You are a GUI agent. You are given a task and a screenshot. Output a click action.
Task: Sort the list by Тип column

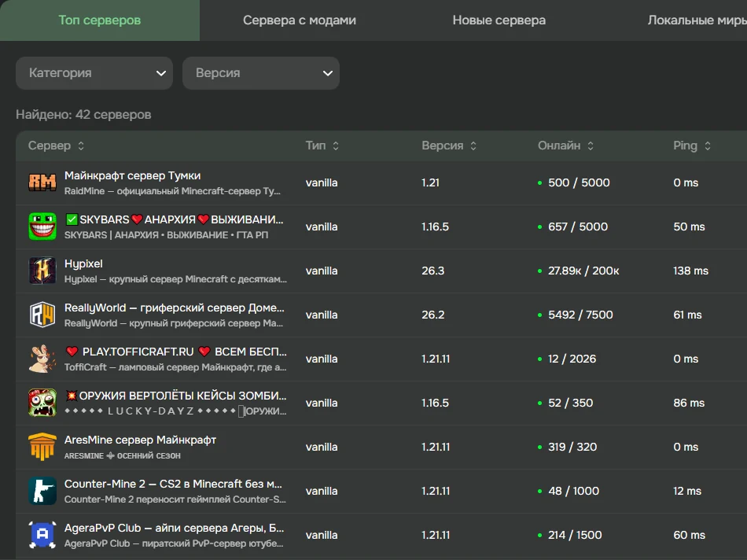(x=322, y=146)
